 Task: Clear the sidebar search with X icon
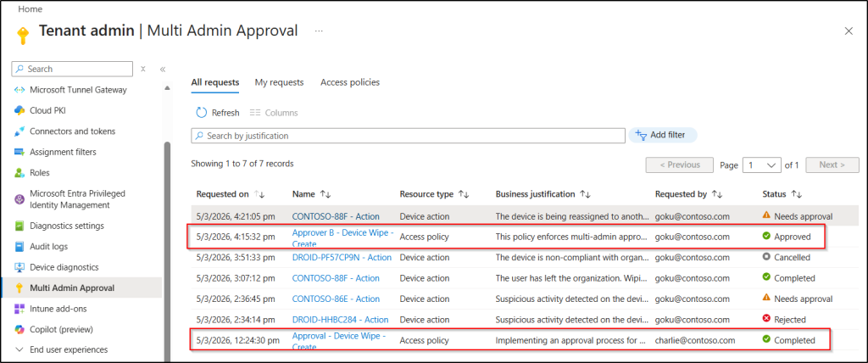tap(142, 69)
